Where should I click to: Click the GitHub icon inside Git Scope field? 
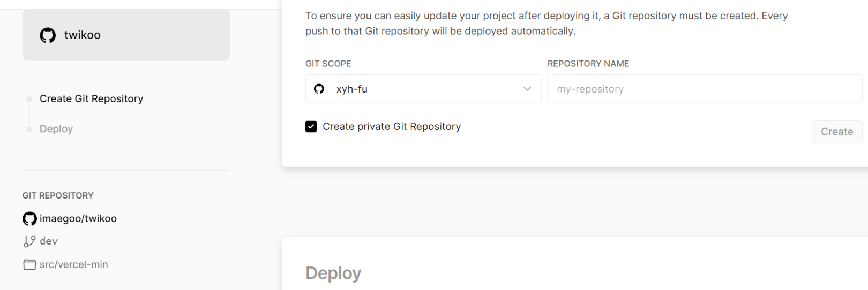click(319, 89)
